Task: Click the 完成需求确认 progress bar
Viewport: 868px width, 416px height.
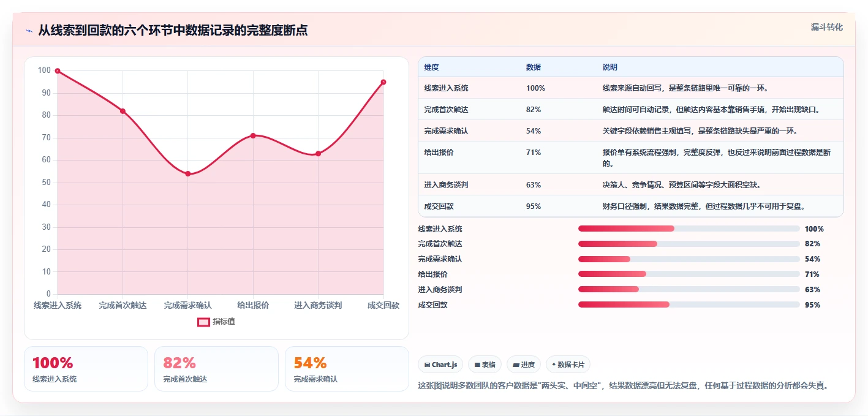Action: pyautogui.click(x=689, y=259)
